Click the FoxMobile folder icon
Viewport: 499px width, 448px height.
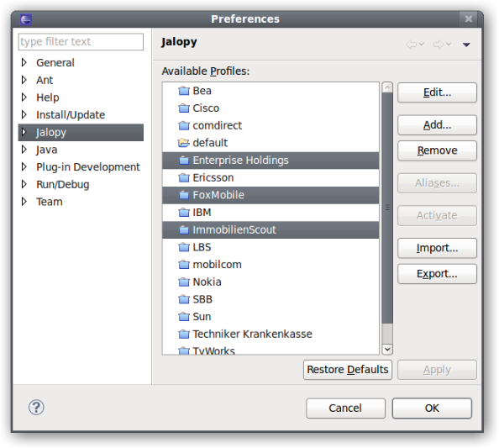184,195
